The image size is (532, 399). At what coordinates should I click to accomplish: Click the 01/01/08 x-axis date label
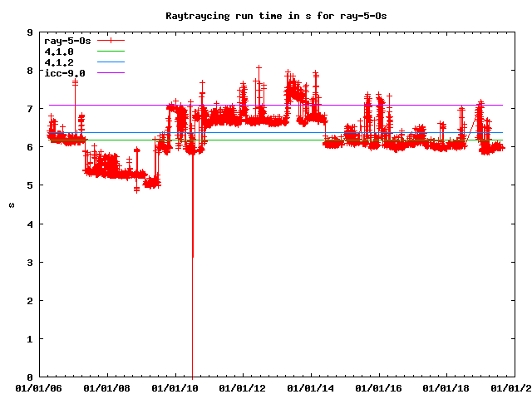[106, 387]
